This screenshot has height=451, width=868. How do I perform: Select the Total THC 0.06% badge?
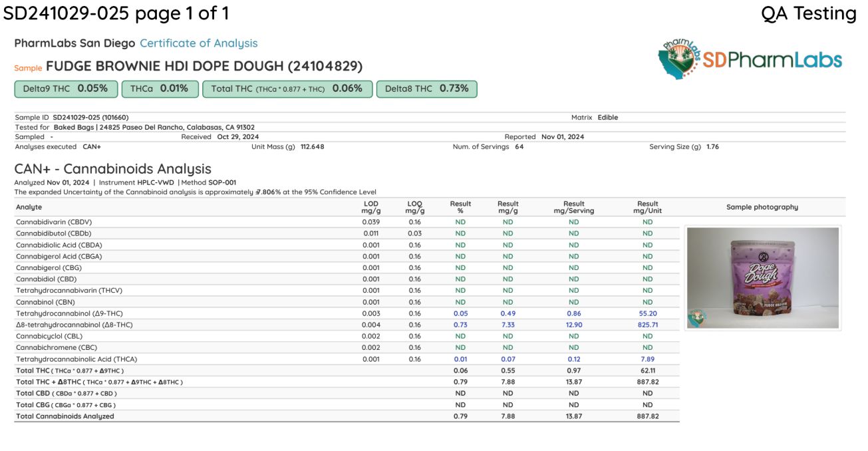287,88
